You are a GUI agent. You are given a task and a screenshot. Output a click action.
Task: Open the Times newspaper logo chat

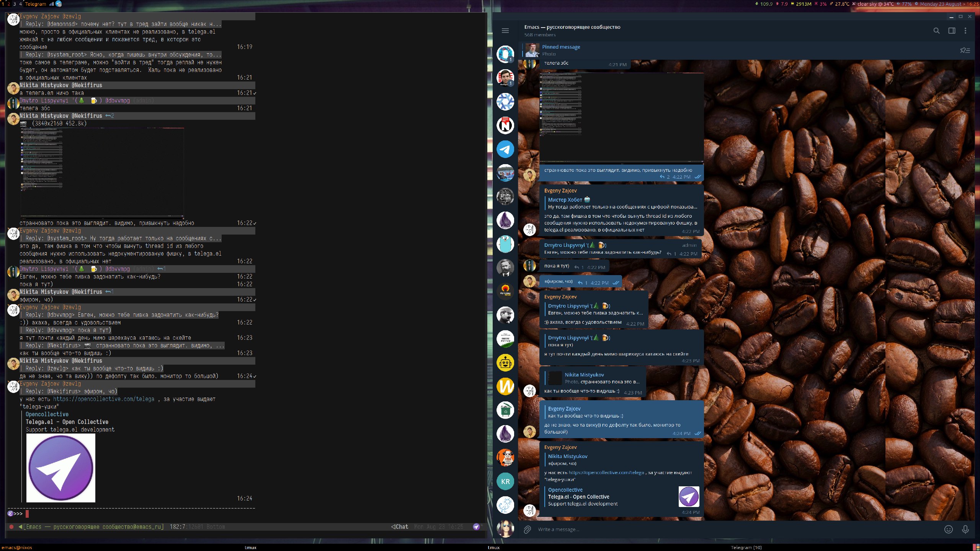tap(505, 197)
